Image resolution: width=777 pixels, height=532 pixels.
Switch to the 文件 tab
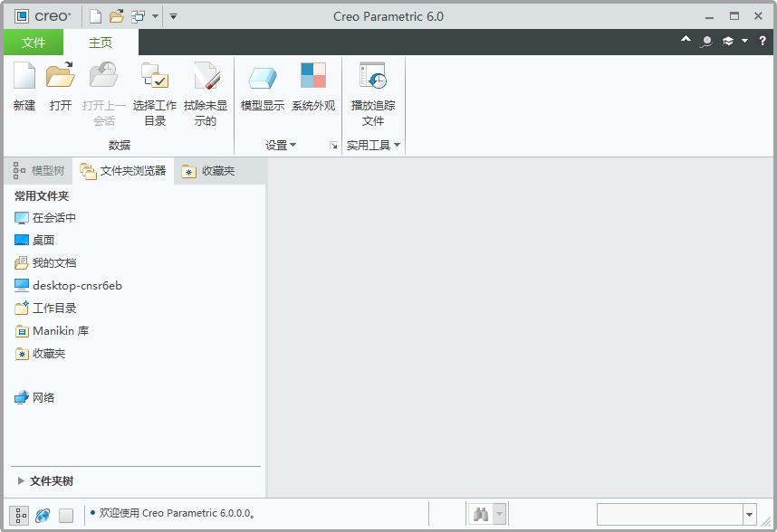coord(33,42)
